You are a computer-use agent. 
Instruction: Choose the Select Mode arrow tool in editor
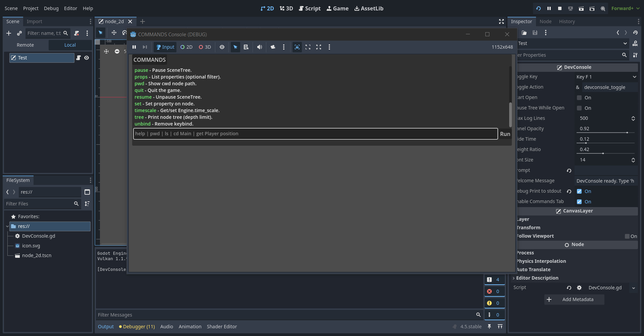tap(101, 33)
